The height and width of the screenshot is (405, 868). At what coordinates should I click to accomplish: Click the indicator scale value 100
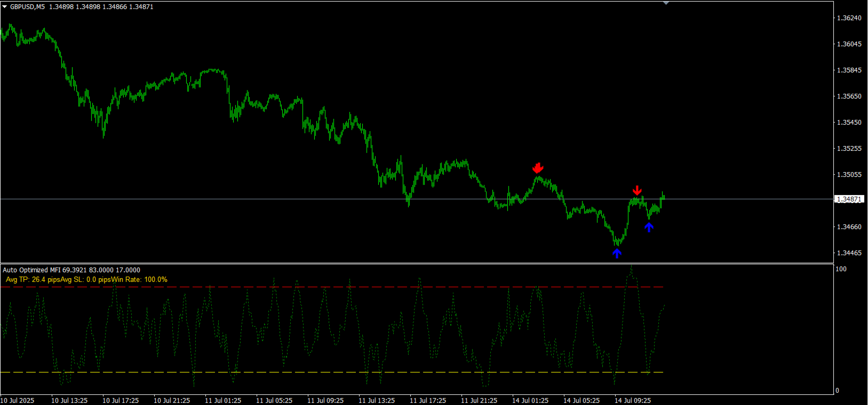click(x=841, y=269)
